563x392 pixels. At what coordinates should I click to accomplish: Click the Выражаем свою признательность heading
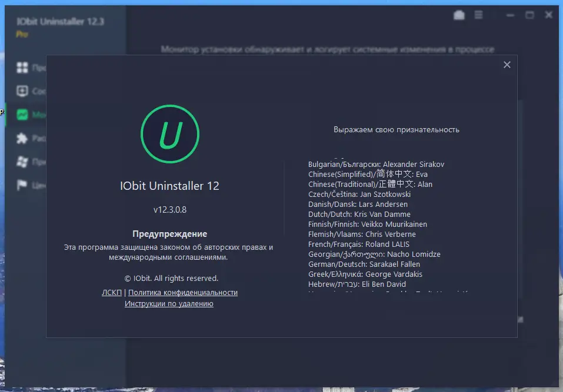[x=397, y=130]
